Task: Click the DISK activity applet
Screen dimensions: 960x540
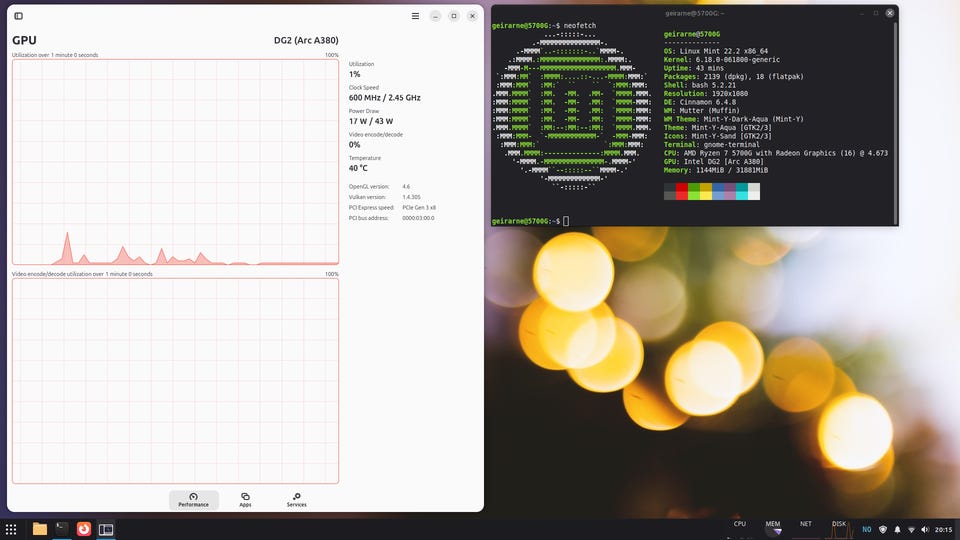Action: pyautogui.click(x=839, y=526)
